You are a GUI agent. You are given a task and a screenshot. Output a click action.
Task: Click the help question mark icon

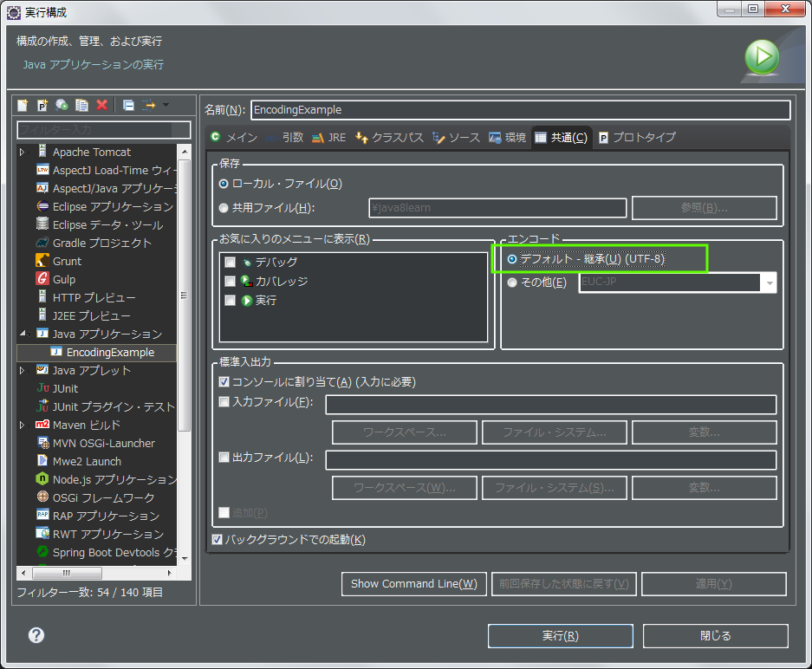point(36,635)
